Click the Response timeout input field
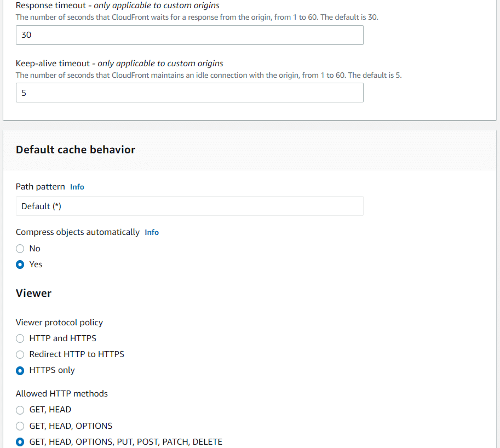500x448 pixels. coord(189,35)
